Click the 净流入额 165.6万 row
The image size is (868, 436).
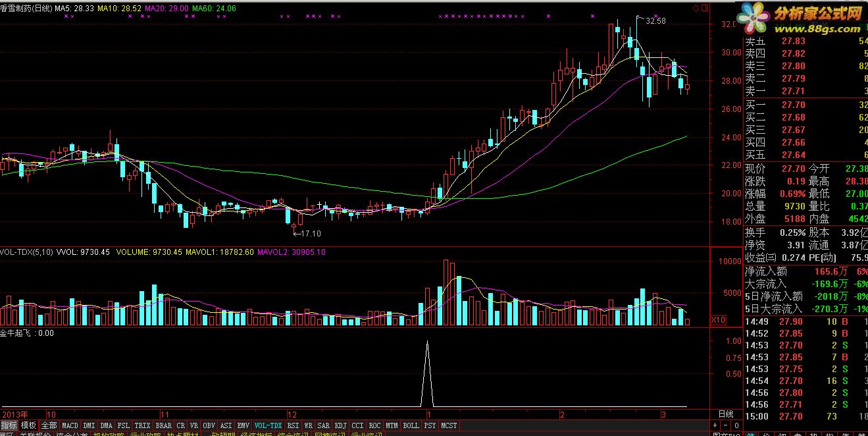point(806,271)
